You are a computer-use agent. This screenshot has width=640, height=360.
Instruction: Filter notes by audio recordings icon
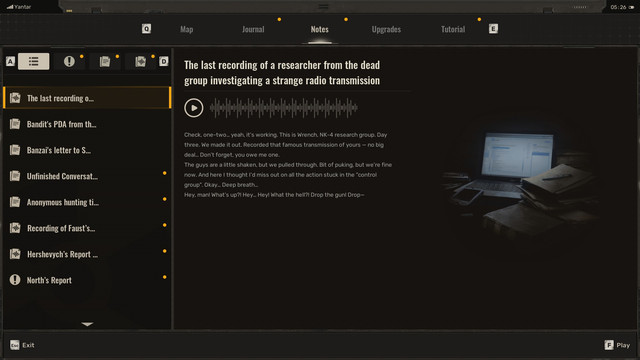pyautogui.click(x=140, y=61)
